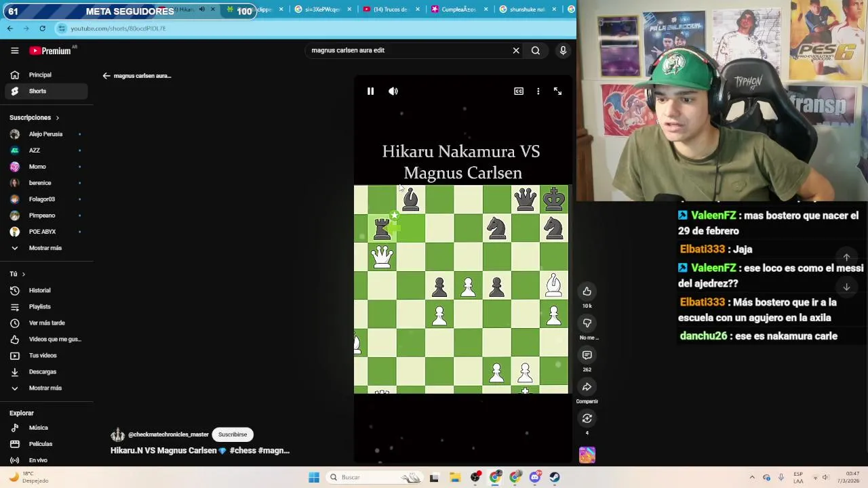
Task: Expand the Suscripciones section
Action: tap(35, 117)
